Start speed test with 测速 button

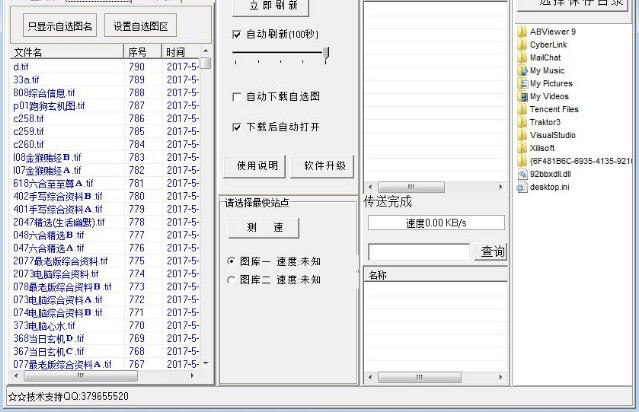tap(264, 227)
